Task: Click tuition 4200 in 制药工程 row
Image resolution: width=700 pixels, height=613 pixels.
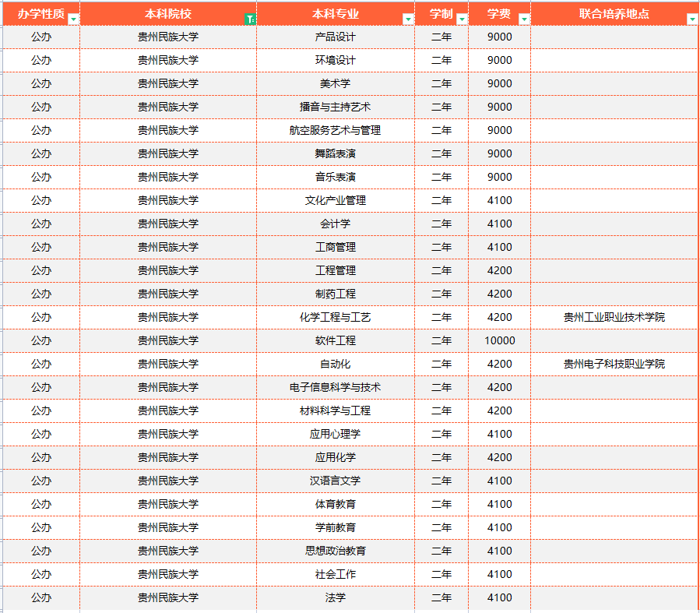Action: 500,294
